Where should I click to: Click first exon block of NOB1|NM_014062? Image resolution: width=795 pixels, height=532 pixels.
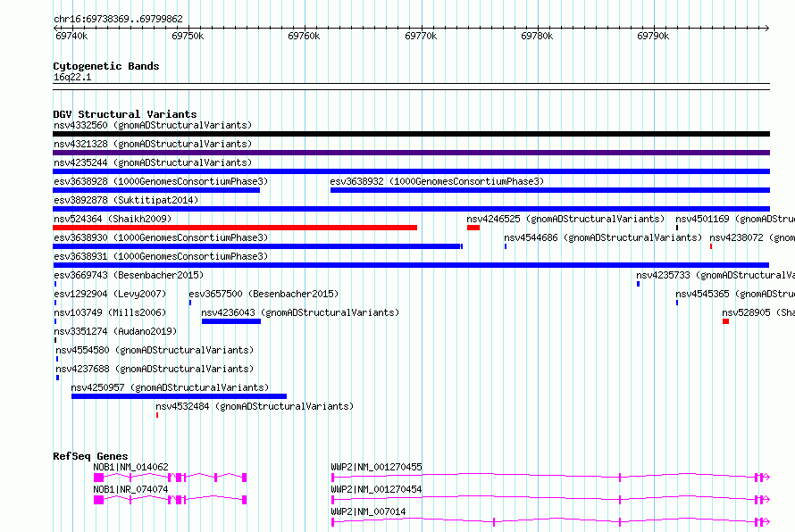pos(98,478)
